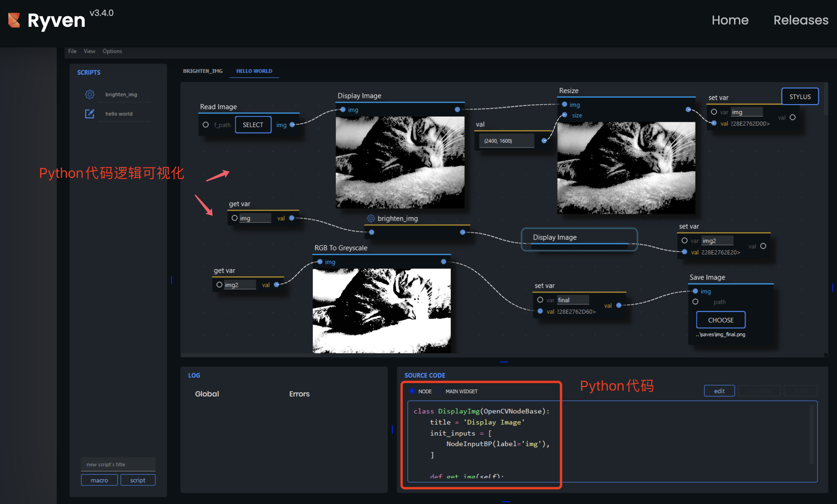Click the source code vertical scrollbar
The image size is (837, 504).
pyautogui.click(x=811, y=434)
